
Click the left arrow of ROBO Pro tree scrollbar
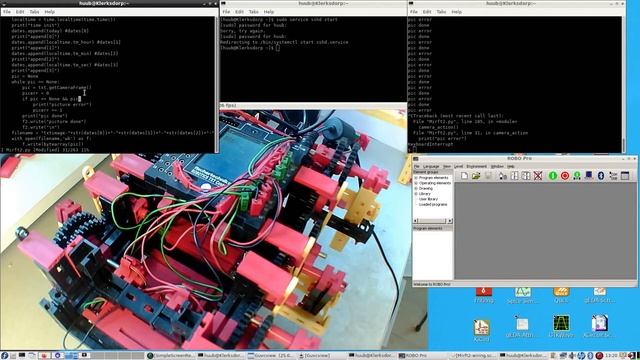click(416, 221)
